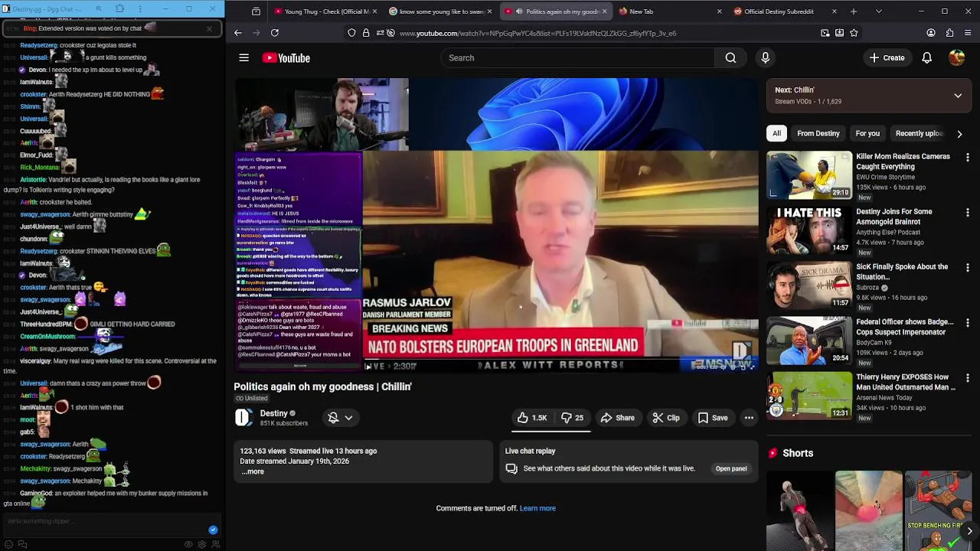The width and height of the screenshot is (980, 551).
Task: Show the Dgg chat users list
Action: 216,544
